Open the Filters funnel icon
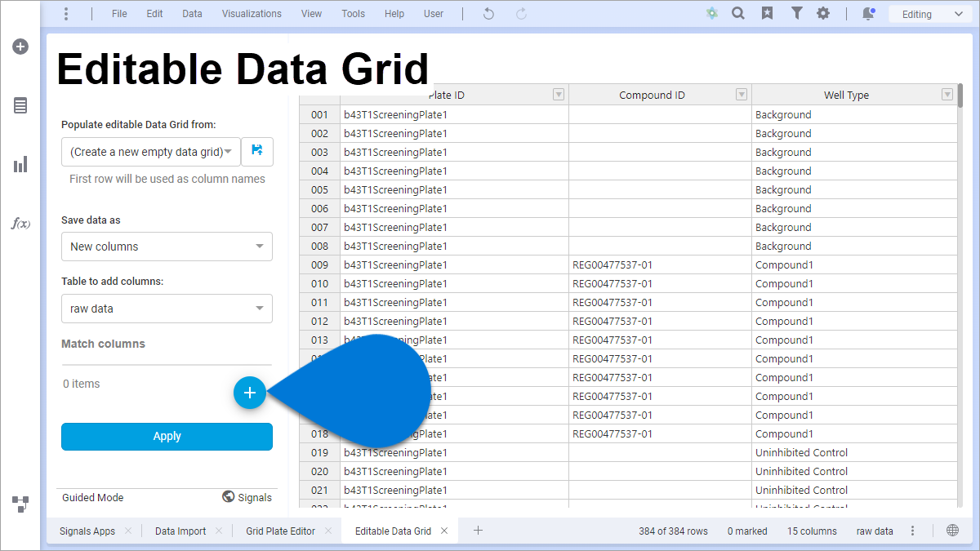The width and height of the screenshot is (980, 551). (796, 14)
